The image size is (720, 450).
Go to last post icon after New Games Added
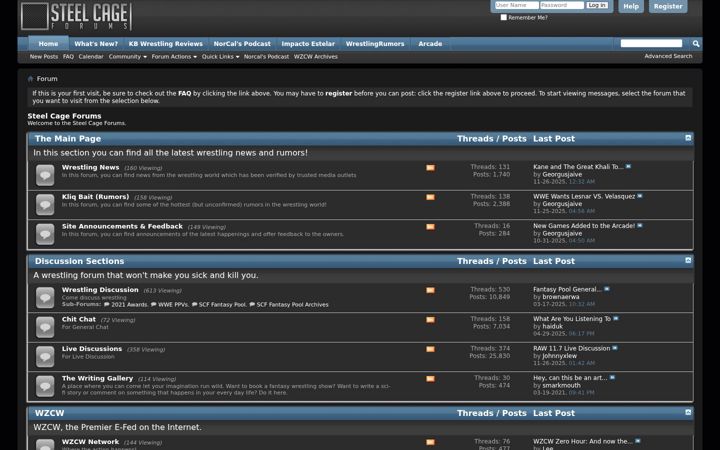640,225
